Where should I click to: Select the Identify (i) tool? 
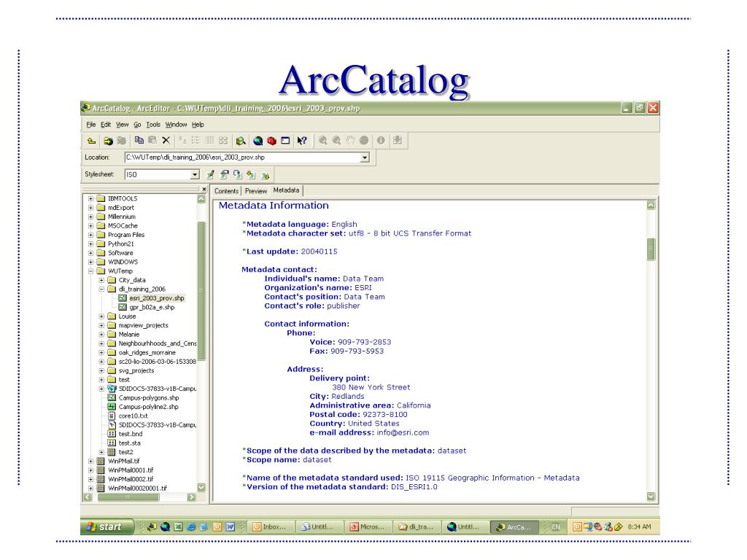pyautogui.click(x=381, y=140)
